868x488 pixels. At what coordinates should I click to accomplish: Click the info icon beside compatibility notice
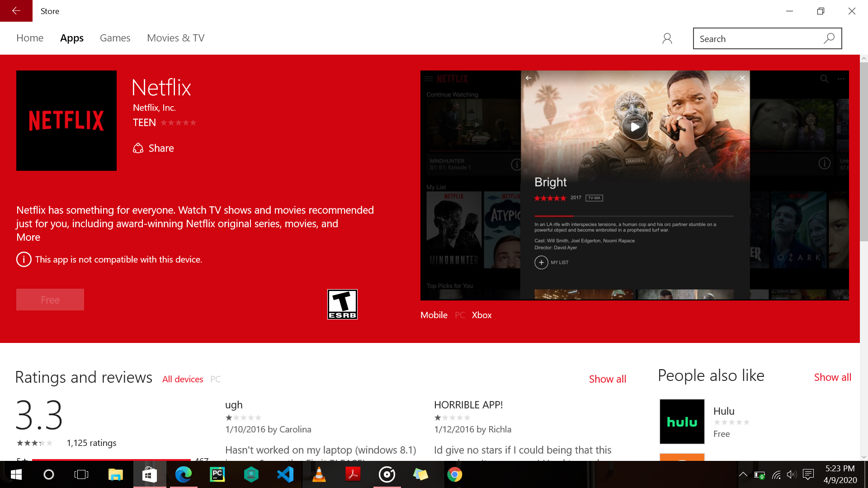point(24,259)
